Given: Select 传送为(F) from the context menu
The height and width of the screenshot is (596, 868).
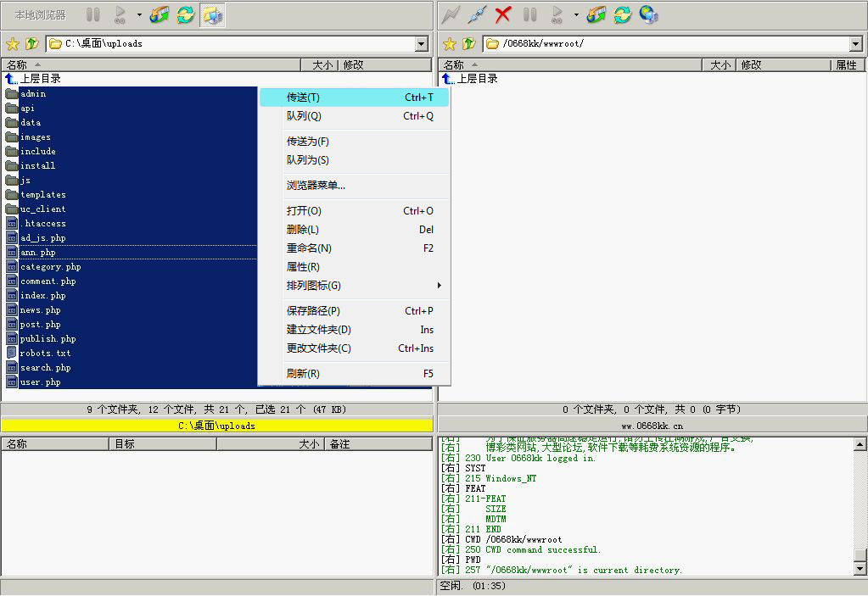Looking at the screenshot, I should coord(355,142).
